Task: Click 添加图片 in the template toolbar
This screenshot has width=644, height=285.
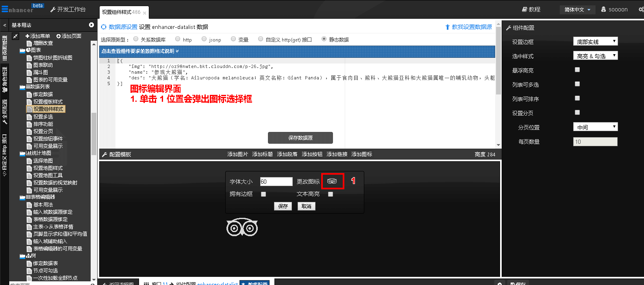Action: coord(237,154)
